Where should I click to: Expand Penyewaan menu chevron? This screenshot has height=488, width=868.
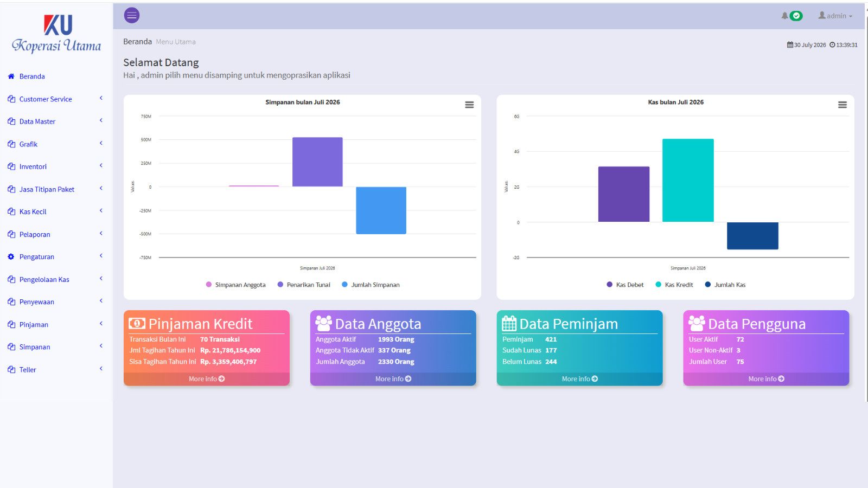tap(101, 301)
